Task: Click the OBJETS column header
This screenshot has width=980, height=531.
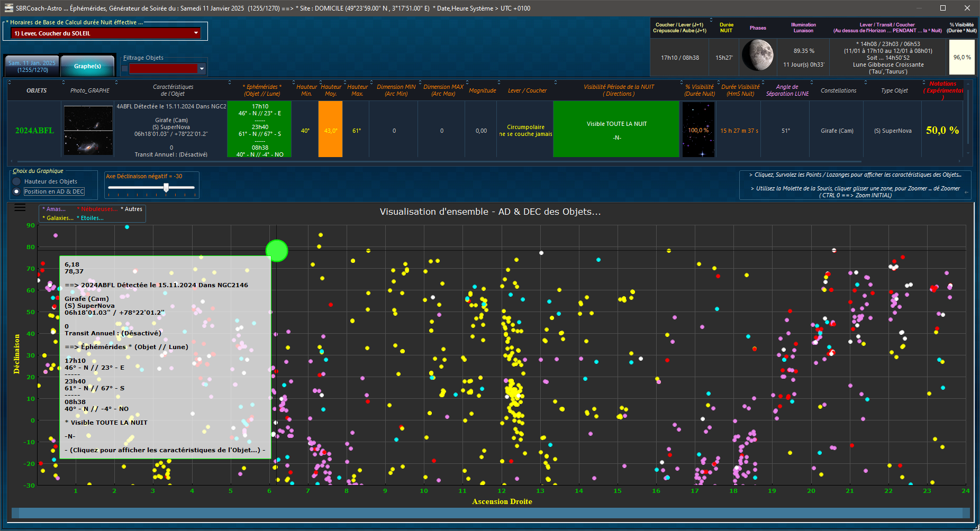Action: pos(37,90)
